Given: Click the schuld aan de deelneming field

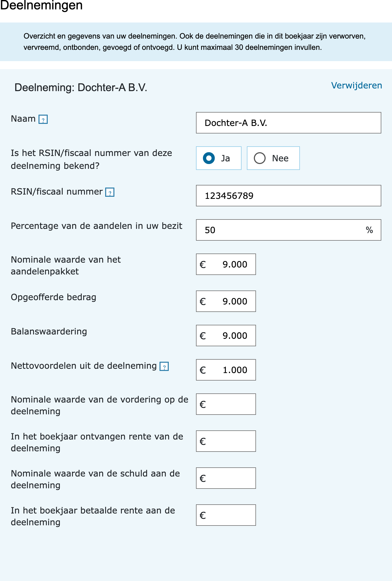Looking at the screenshot, I should 226,478.
